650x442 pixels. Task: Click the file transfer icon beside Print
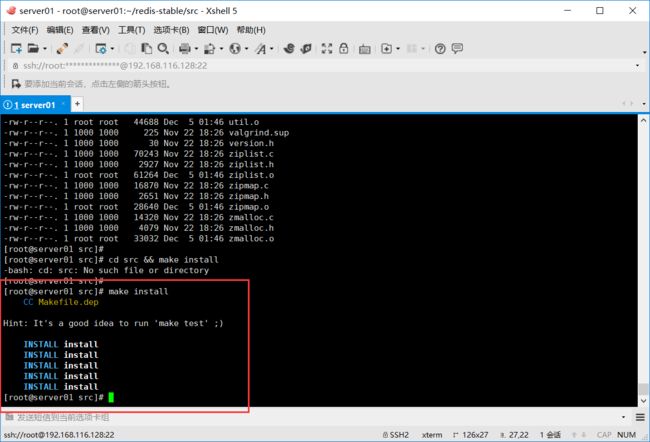point(210,49)
